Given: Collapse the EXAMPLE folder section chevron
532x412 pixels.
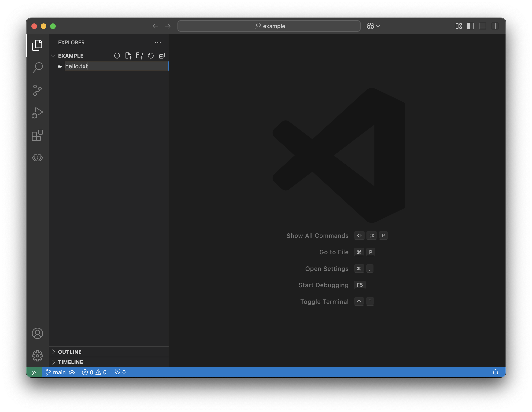Looking at the screenshot, I should [x=53, y=56].
